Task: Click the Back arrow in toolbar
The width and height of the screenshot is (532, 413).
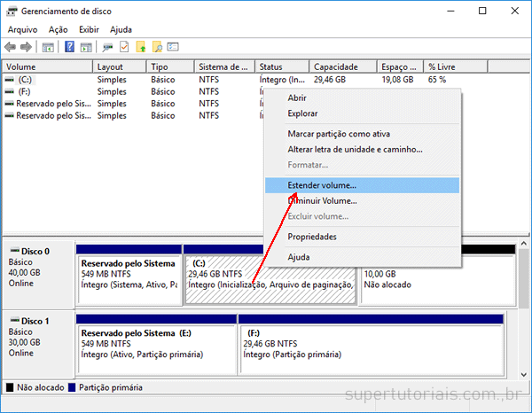Action: point(11,47)
